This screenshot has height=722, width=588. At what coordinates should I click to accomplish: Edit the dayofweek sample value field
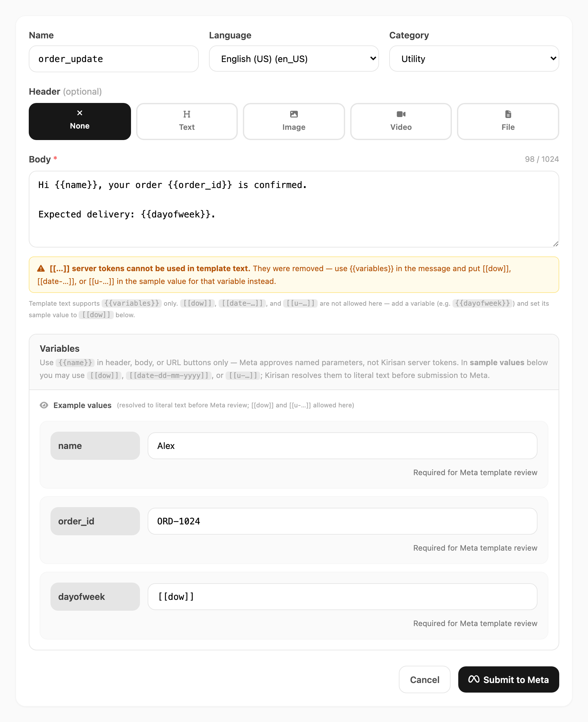click(342, 596)
